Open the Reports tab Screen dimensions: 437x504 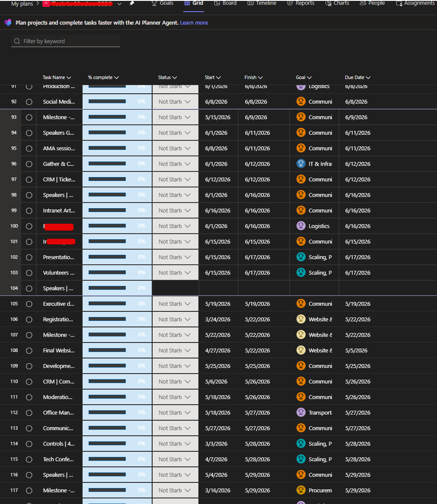tap(301, 3)
